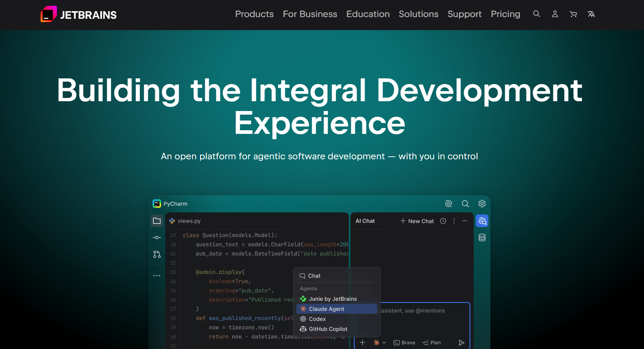Image resolution: width=644 pixels, height=349 pixels.
Task: Open the Education menu
Action: click(x=368, y=14)
